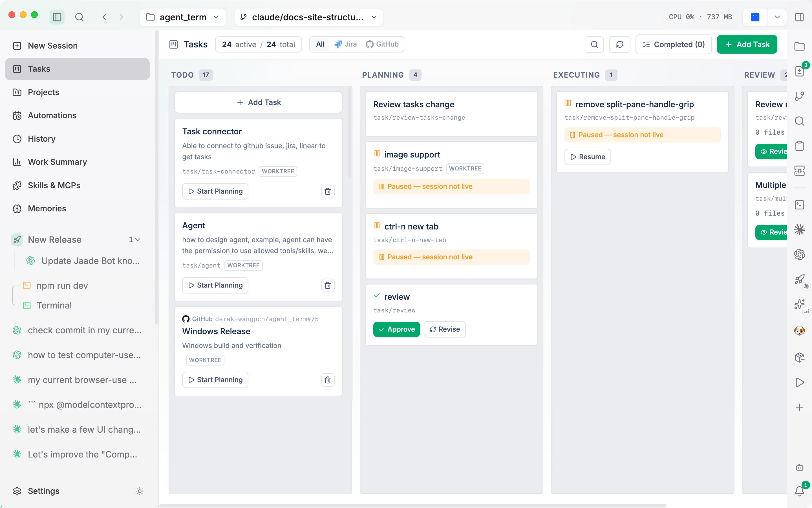Open the clipboard icon in right rail
This screenshot has width=812, height=508.
800,146
